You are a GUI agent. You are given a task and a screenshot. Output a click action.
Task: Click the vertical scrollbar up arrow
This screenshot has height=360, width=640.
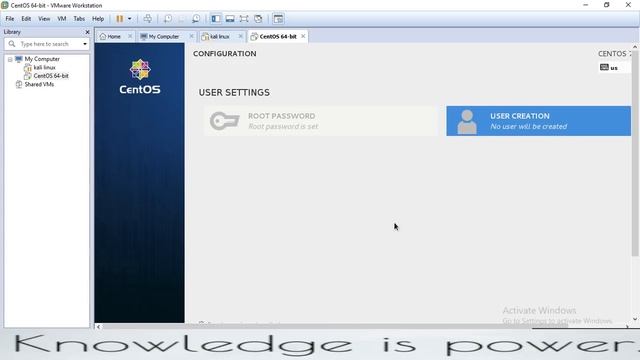[x=635, y=47]
